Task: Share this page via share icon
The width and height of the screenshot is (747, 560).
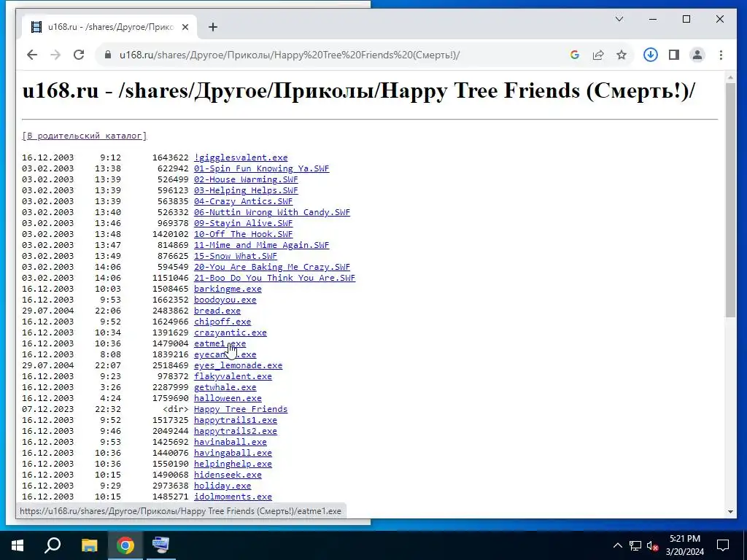Action: [x=598, y=55]
